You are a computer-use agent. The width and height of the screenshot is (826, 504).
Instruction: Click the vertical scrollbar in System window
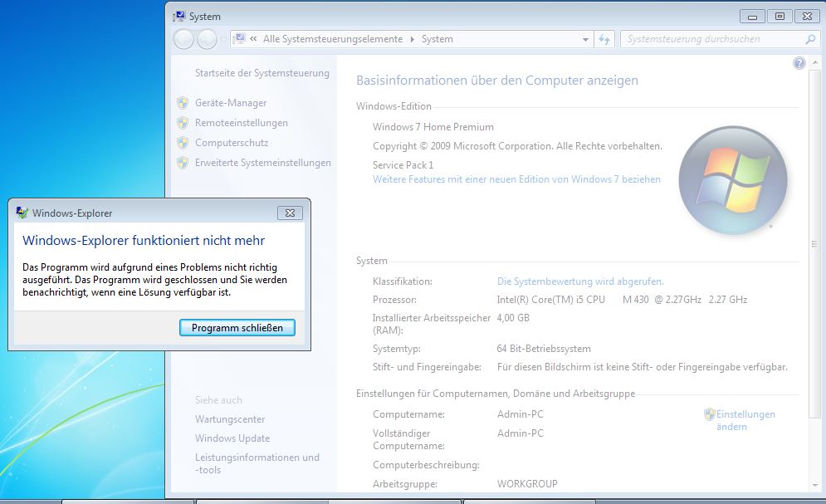pyautogui.click(x=815, y=244)
